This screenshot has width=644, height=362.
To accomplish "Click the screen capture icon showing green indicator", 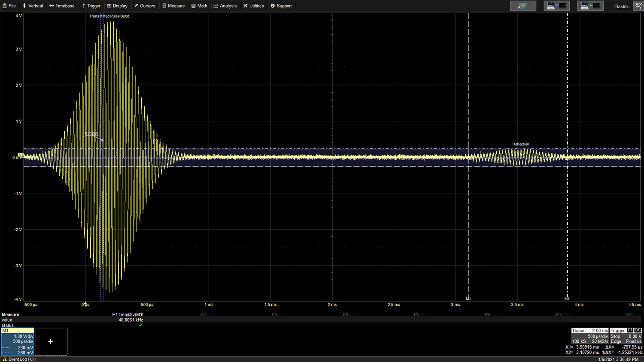I will pos(522,6).
